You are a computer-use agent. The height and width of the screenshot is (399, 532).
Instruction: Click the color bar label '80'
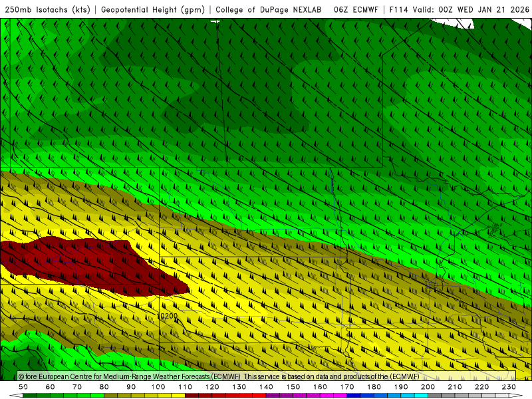(x=104, y=387)
